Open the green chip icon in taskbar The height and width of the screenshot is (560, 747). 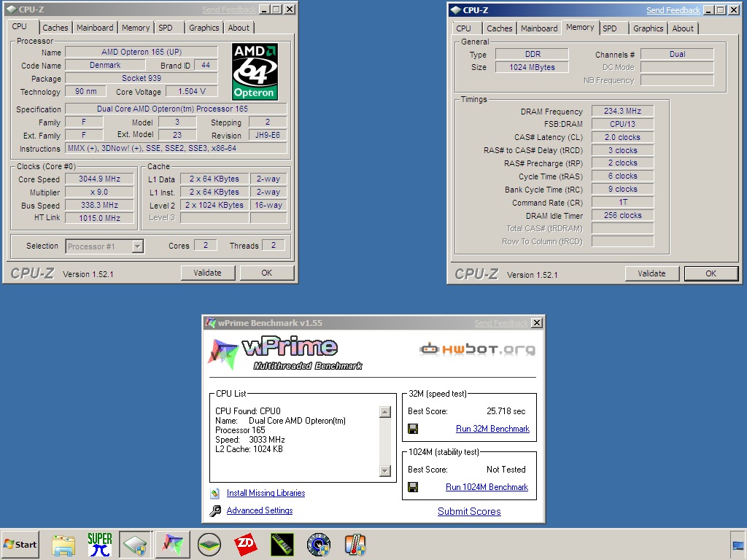[x=209, y=545]
